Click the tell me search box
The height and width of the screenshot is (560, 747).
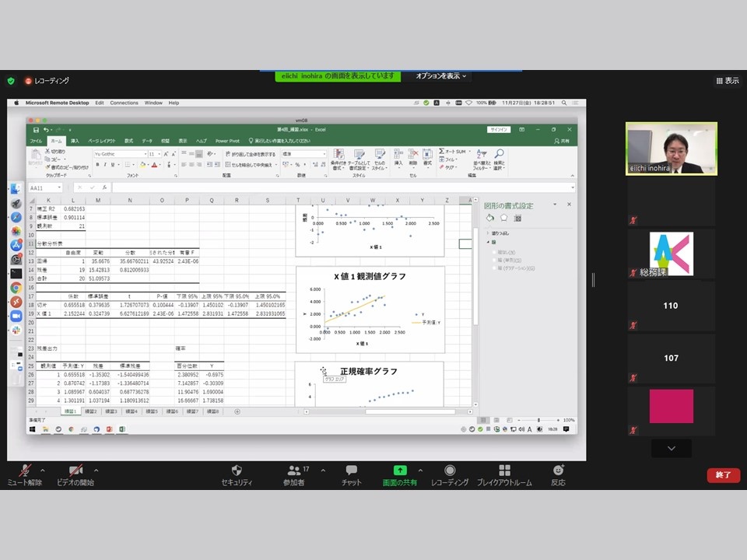click(280, 141)
